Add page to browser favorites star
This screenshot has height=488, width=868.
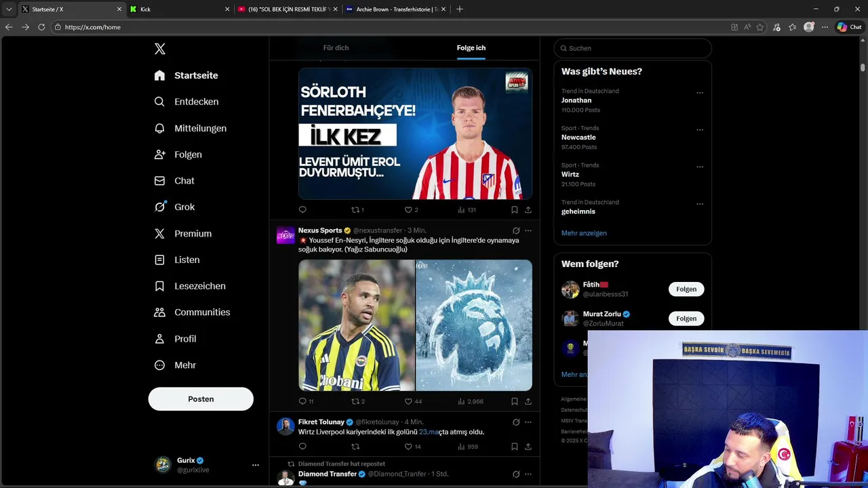(x=760, y=27)
